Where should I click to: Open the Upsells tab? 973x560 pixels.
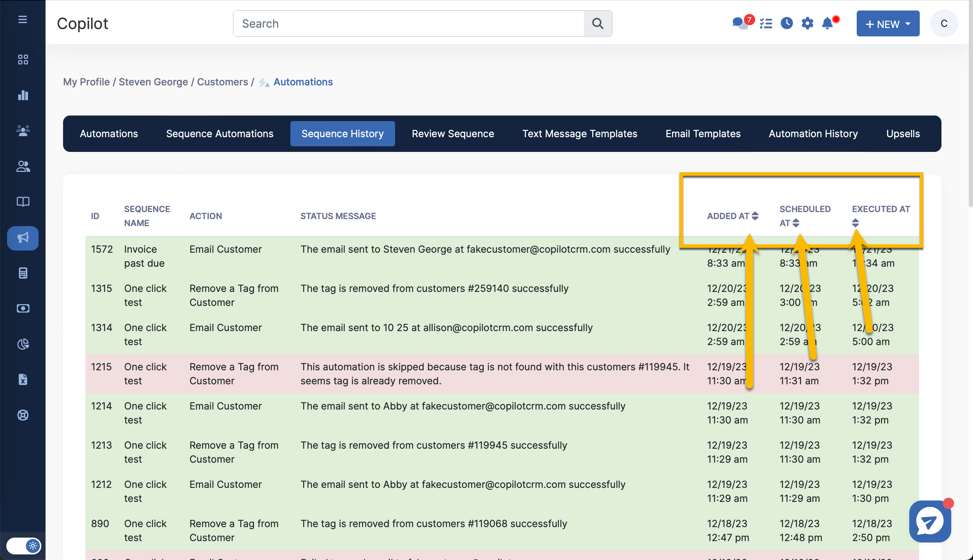pos(903,133)
